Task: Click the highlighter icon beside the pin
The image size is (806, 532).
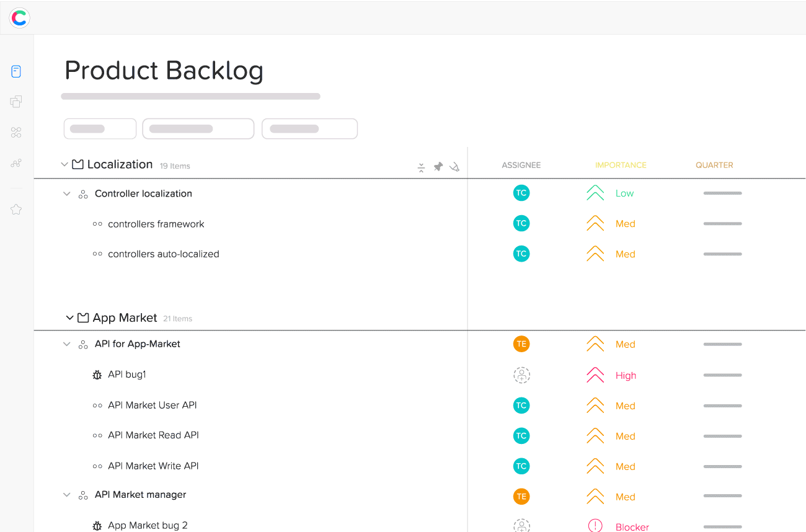Action: pyautogui.click(x=454, y=167)
